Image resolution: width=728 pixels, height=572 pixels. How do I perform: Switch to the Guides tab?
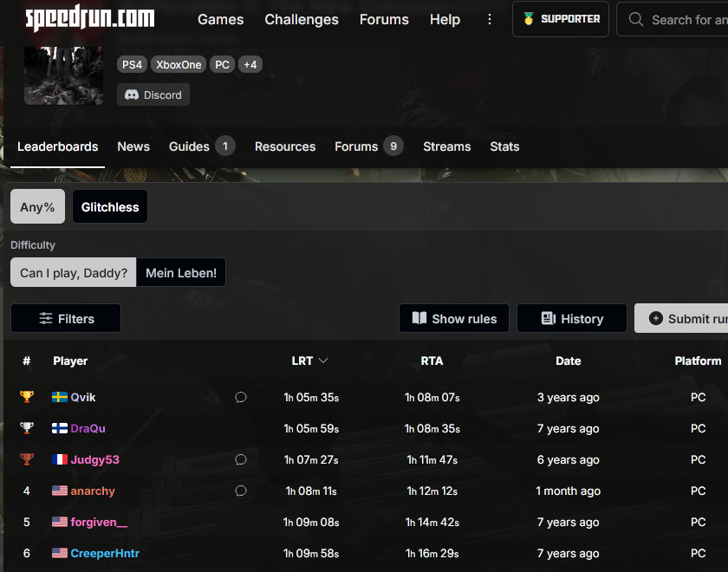coord(202,146)
